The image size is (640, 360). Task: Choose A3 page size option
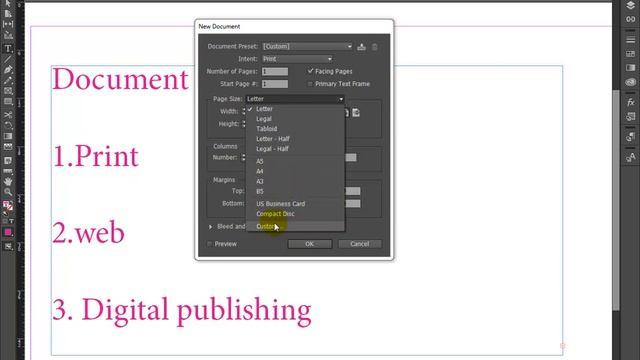[295, 181]
